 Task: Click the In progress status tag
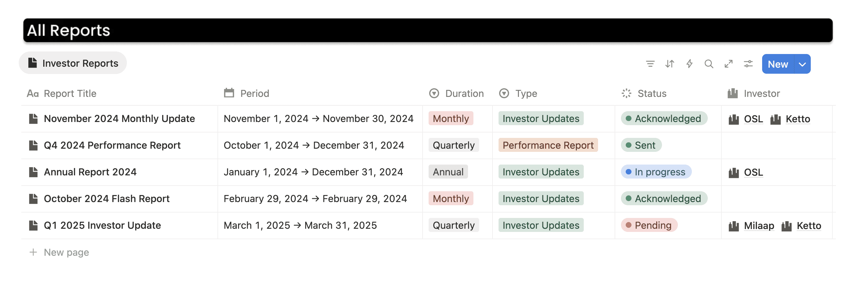point(656,172)
